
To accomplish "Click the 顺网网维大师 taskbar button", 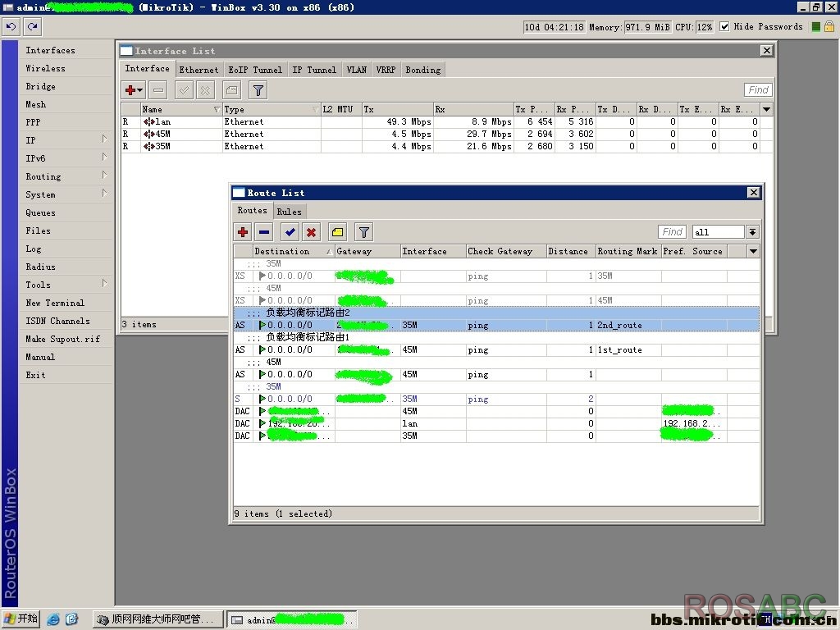I will [158, 619].
